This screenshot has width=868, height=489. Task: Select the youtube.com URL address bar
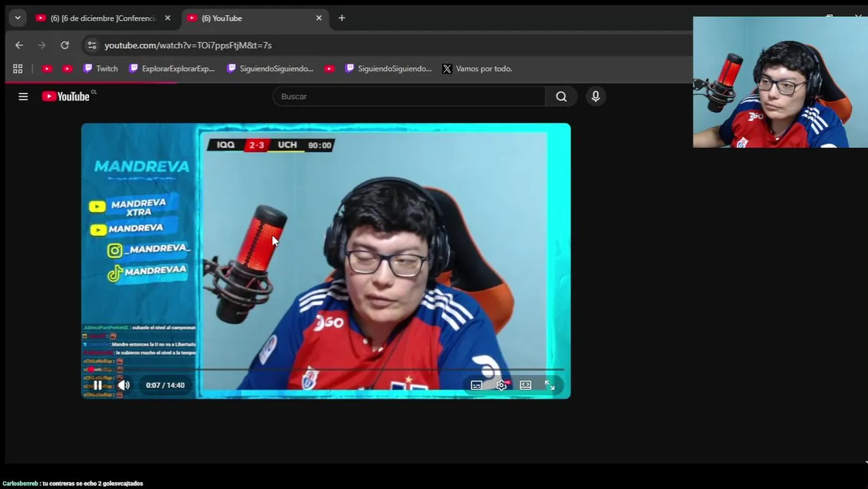(x=188, y=46)
